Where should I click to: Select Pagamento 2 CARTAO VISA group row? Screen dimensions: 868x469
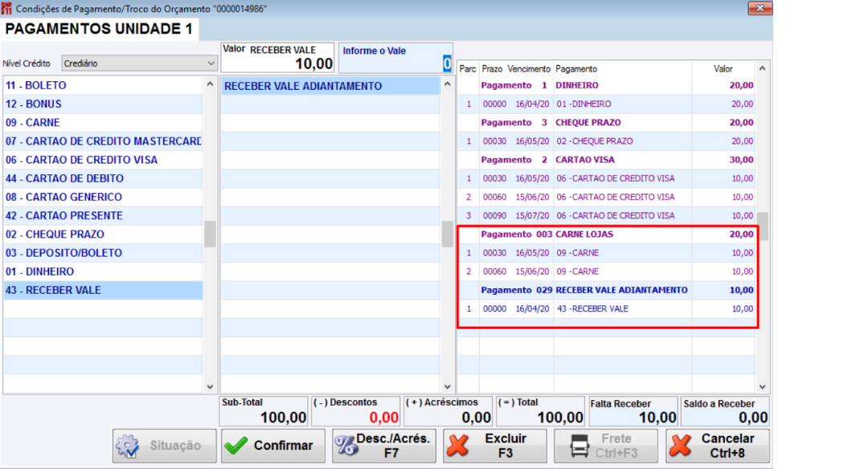pyautogui.click(x=606, y=160)
